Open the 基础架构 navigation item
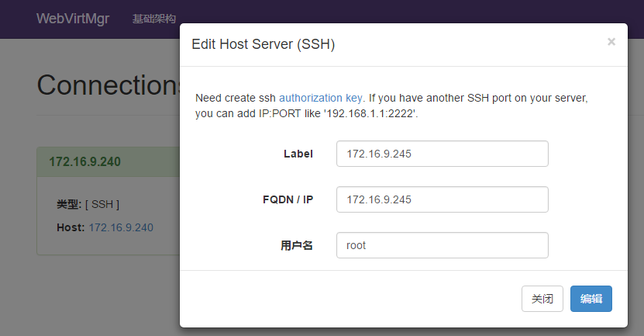Screen dimensions: 644x336 coord(154,19)
